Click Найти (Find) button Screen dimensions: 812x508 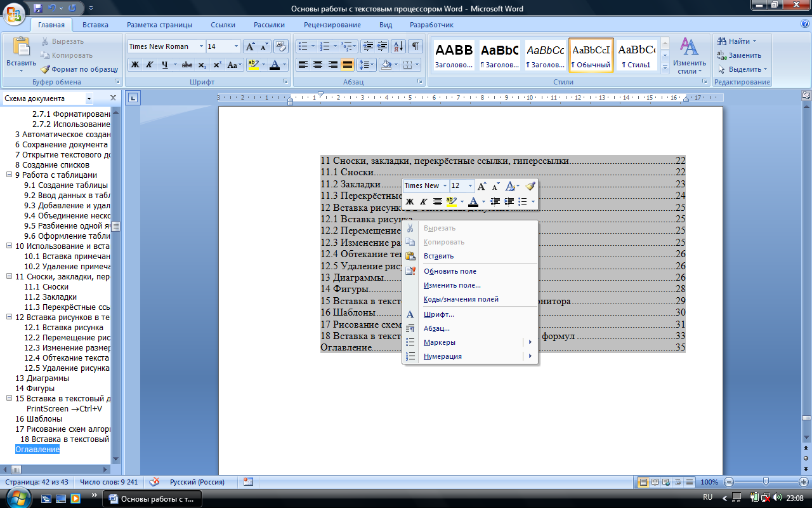point(737,41)
